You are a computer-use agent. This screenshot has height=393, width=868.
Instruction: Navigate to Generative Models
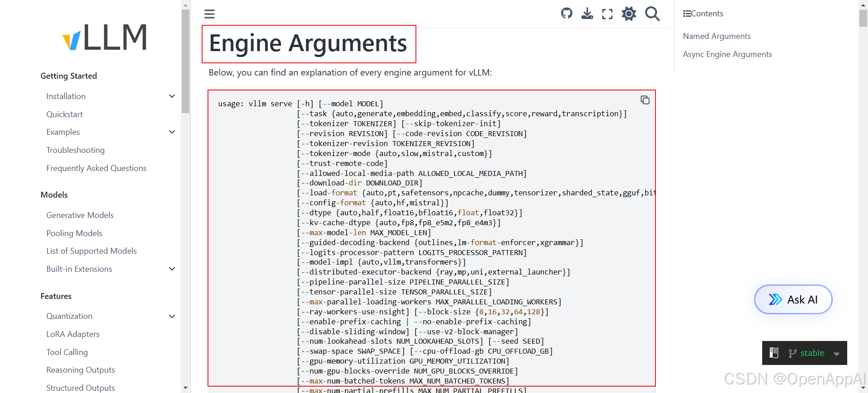[80, 215]
